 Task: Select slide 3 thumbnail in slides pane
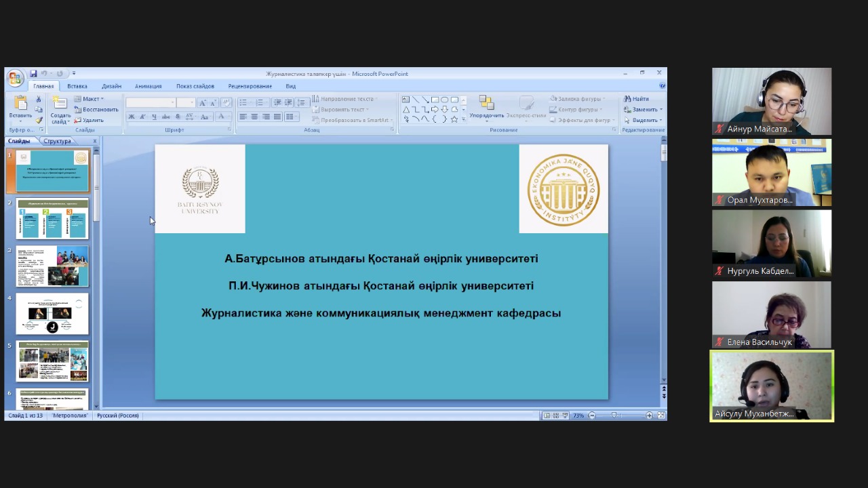click(x=52, y=266)
